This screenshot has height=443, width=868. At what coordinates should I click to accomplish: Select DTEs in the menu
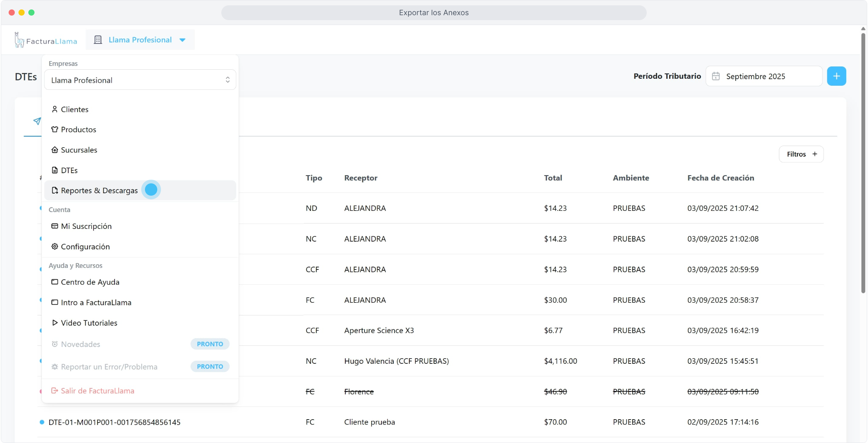[x=69, y=170]
